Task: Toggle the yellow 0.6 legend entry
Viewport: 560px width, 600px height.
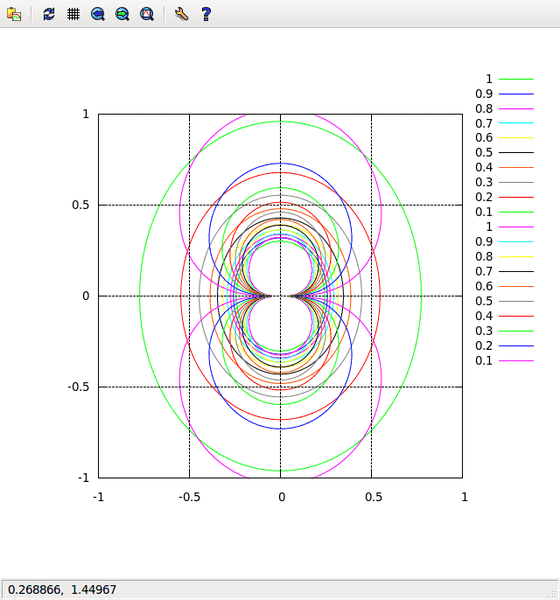Action: (504, 138)
